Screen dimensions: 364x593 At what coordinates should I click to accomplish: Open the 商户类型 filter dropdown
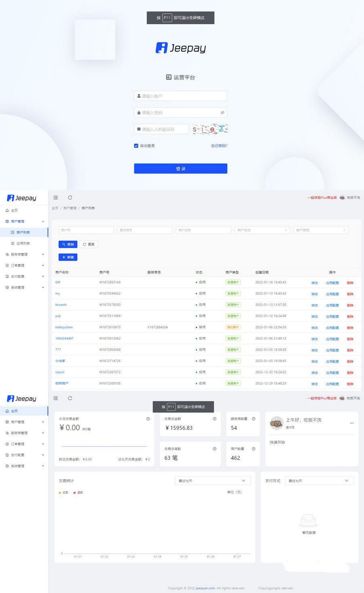[x=321, y=230]
